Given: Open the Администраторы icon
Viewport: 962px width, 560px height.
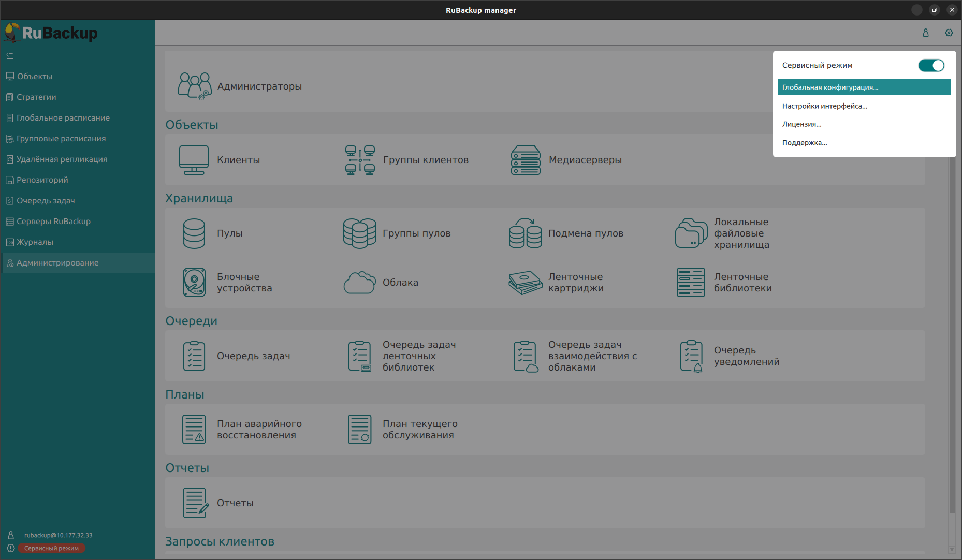Looking at the screenshot, I should (194, 86).
